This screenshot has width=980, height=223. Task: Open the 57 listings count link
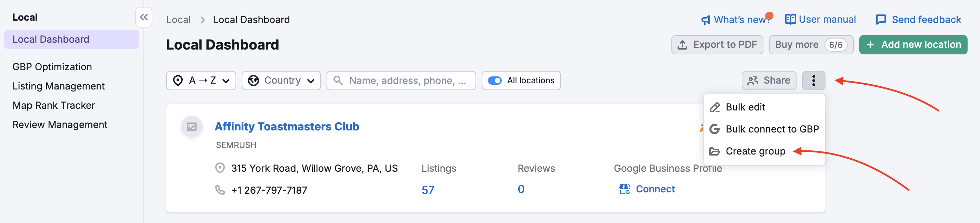[428, 189]
